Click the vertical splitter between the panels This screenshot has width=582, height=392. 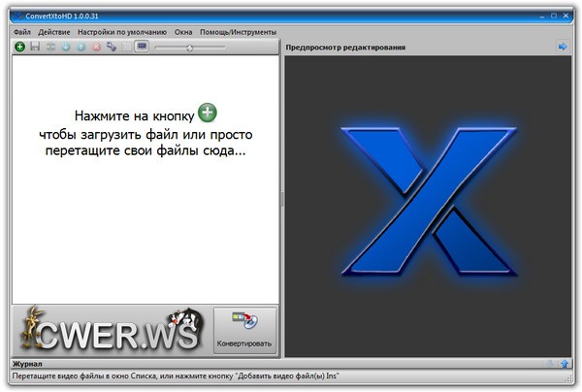pos(282,199)
